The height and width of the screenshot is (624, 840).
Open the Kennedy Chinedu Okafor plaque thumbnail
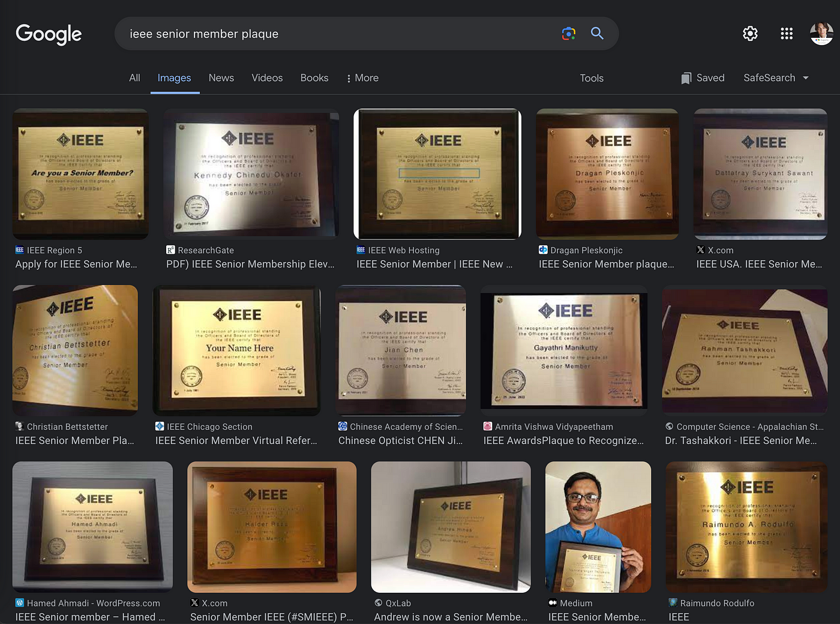(x=251, y=174)
